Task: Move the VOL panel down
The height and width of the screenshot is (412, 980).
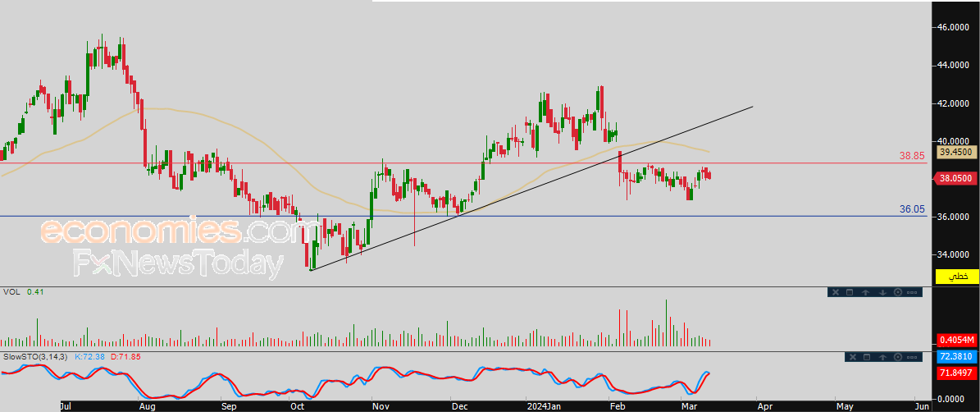Action: (x=882, y=292)
